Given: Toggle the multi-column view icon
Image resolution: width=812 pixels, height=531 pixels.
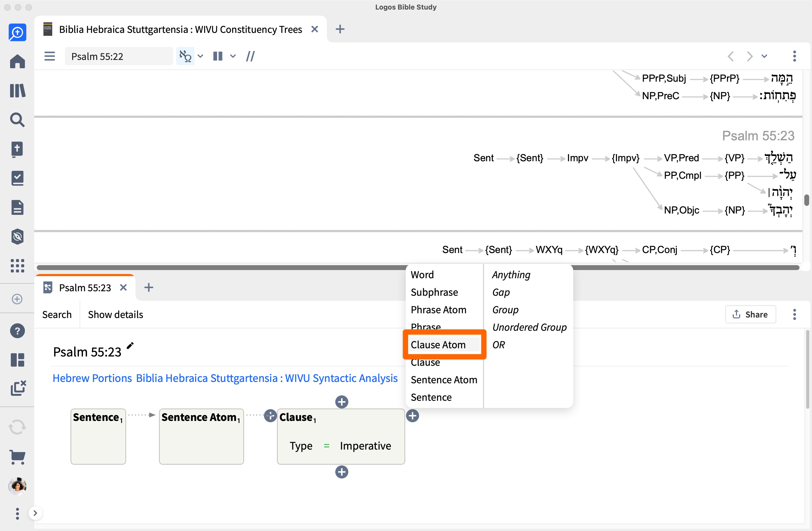Looking at the screenshot, I should pos(218,56).
